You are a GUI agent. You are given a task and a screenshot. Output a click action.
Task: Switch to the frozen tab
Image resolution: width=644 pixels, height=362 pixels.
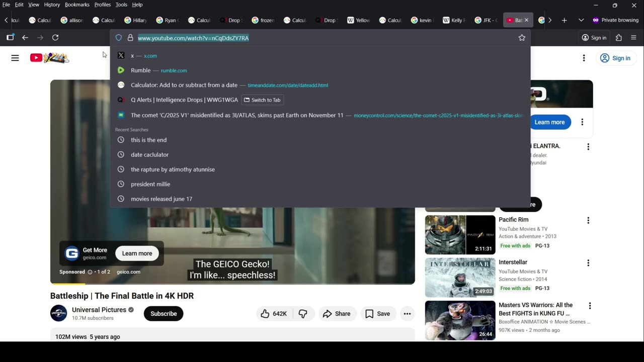[264, 20]
